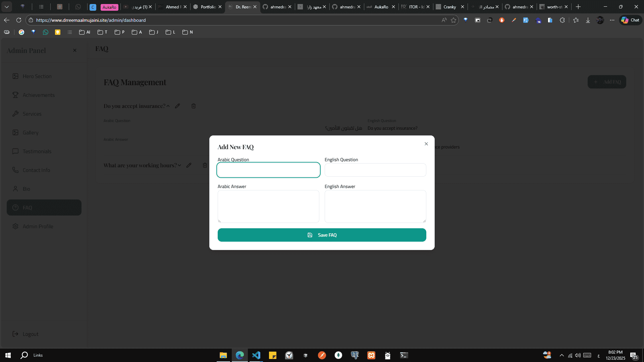
Task: Click the Add FAQ button
Action: pos(607,82)
